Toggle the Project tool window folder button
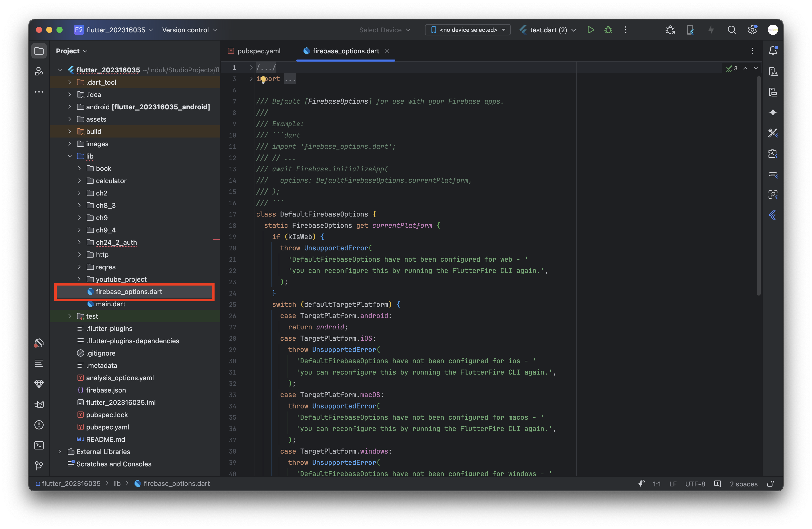The image size is (812, 529). [39, 51]
